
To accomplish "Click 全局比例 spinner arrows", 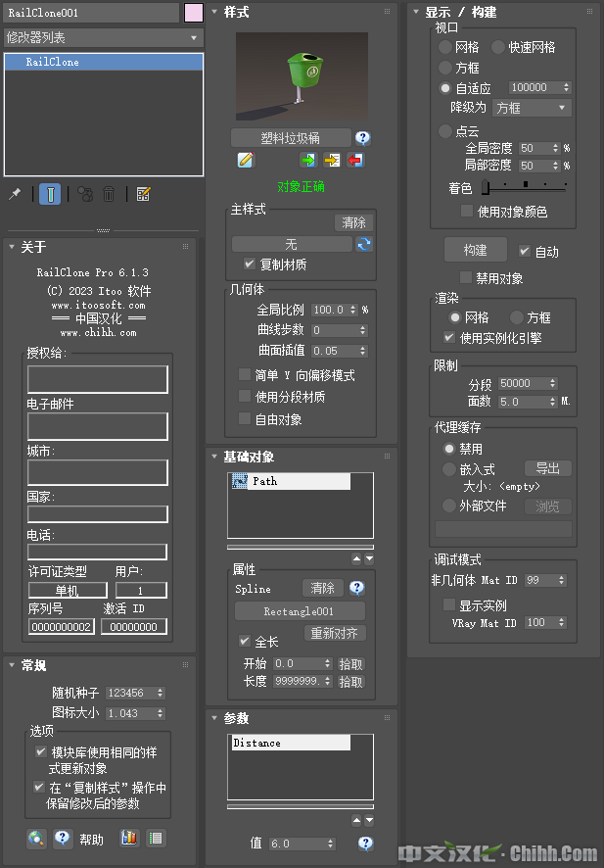I will 352,310.
